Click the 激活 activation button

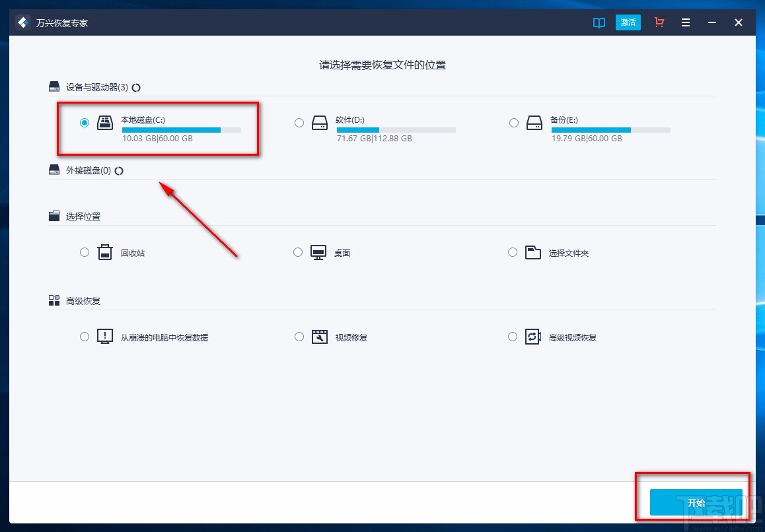(628, 22)
